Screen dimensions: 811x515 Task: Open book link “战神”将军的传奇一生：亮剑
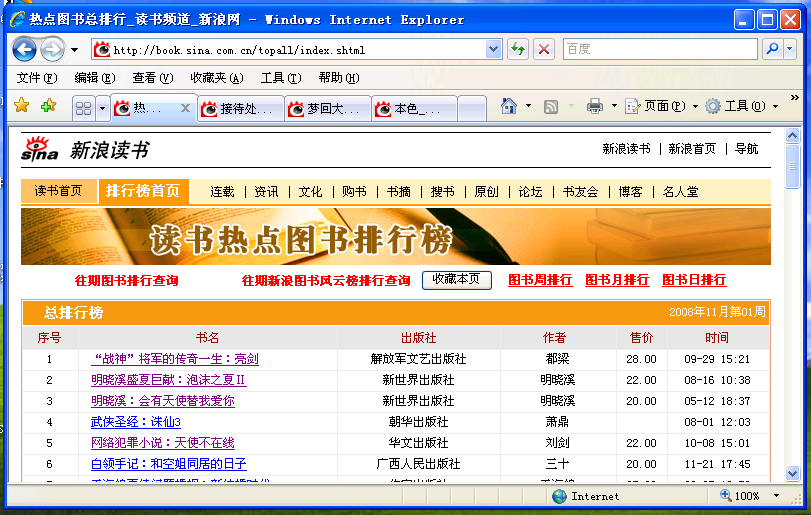tap(175, 359)
